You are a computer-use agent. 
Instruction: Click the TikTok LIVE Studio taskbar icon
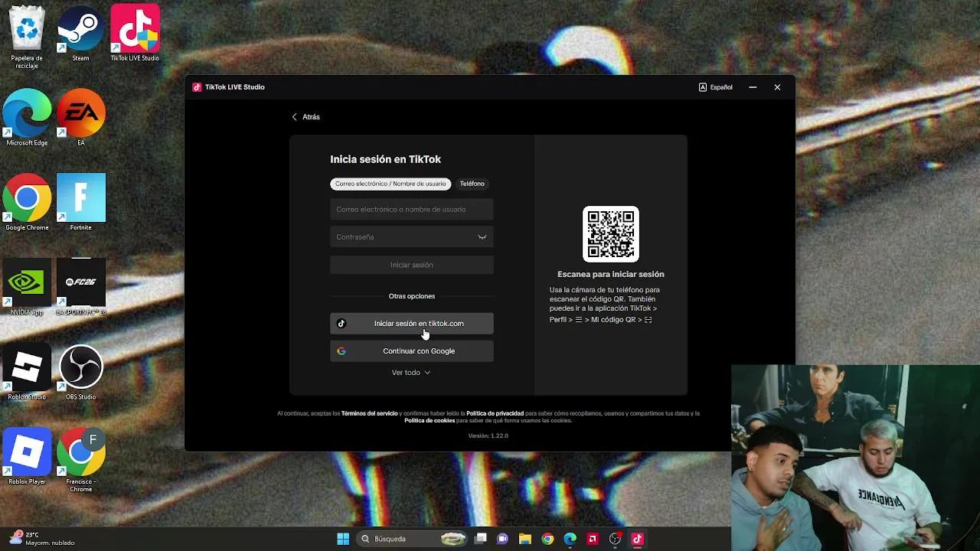[637, 539]
